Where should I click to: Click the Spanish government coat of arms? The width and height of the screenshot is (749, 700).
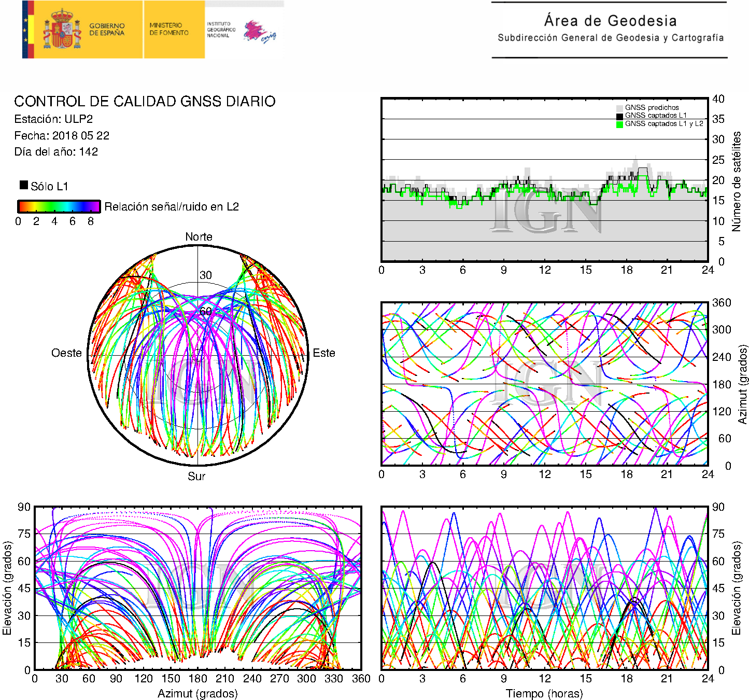coord(62,30)
